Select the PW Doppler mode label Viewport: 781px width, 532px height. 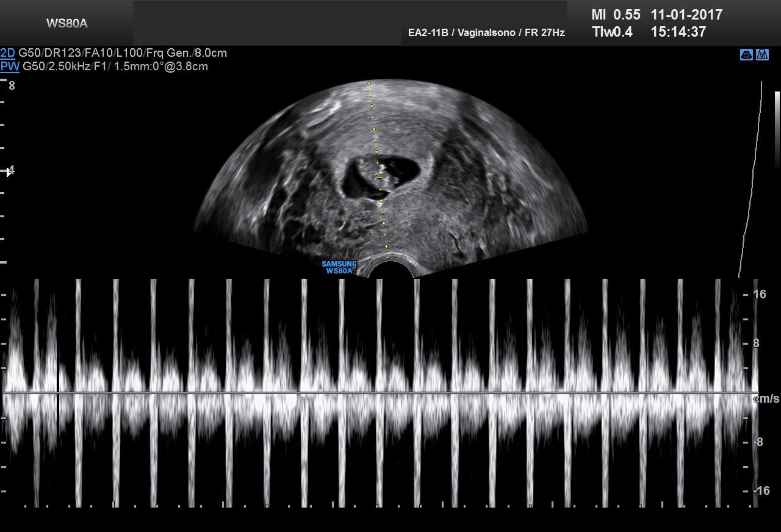click(9, 66)
